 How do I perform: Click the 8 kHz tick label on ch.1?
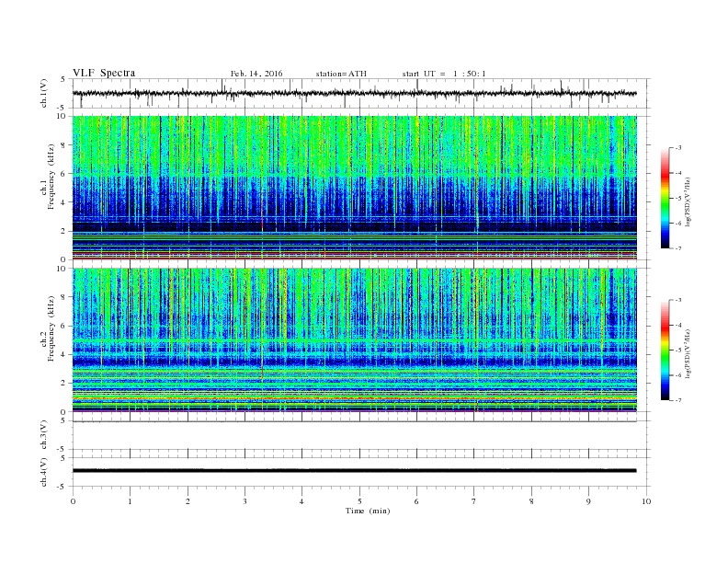pos(64,145)
